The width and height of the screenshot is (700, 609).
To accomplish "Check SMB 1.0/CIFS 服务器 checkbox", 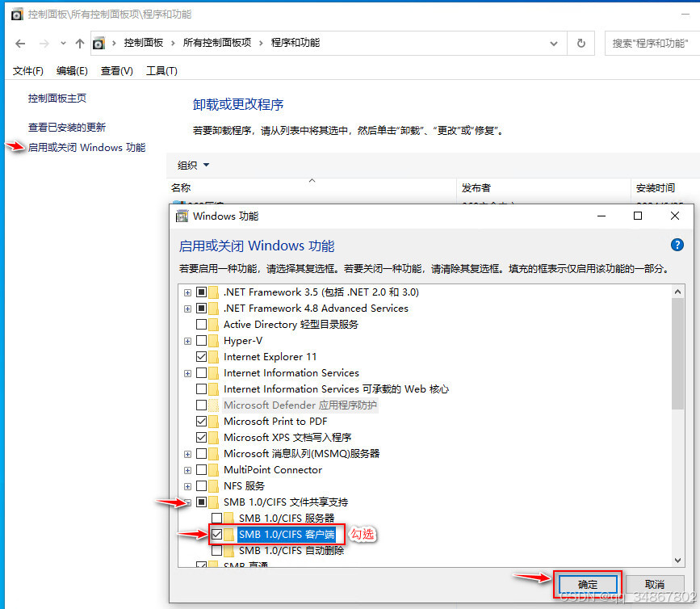I will [x=216, y=518].
